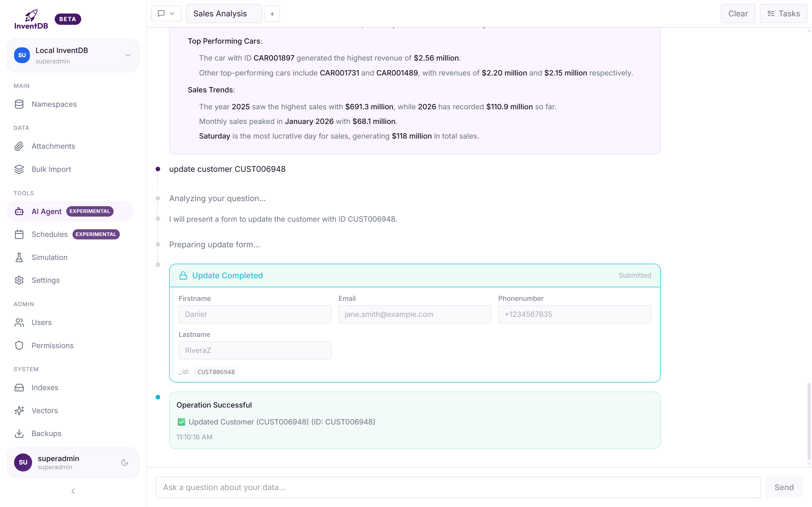The height and width of the screenshot is (507, 812).
Task: Open the Tasks panel
Action: [x=783, y=14]
